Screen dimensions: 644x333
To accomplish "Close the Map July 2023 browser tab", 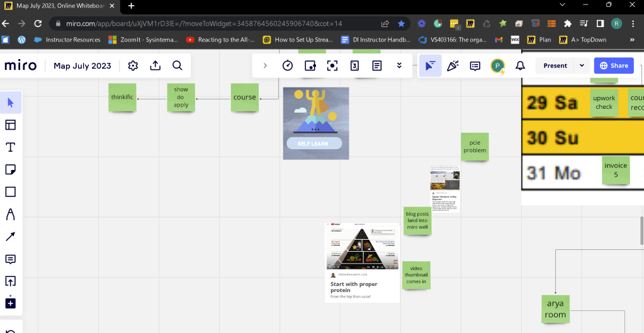I will click(112, 6).
